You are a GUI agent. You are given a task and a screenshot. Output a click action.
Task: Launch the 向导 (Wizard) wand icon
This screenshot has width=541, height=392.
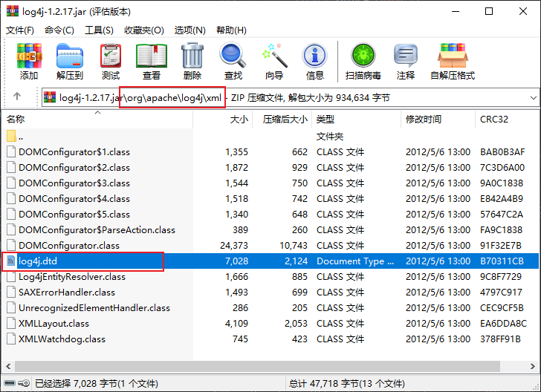(x=274, y=55)
